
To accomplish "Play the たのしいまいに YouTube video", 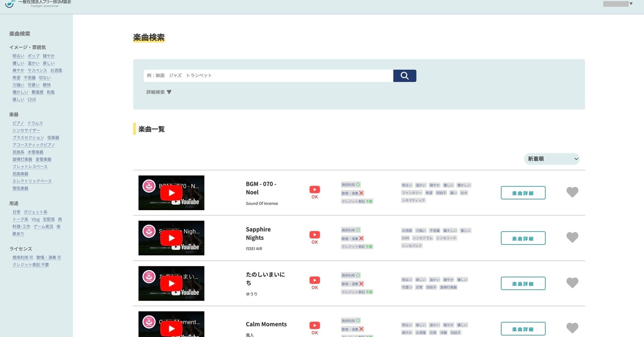I will pyautogui.click(x=171, y=283).
